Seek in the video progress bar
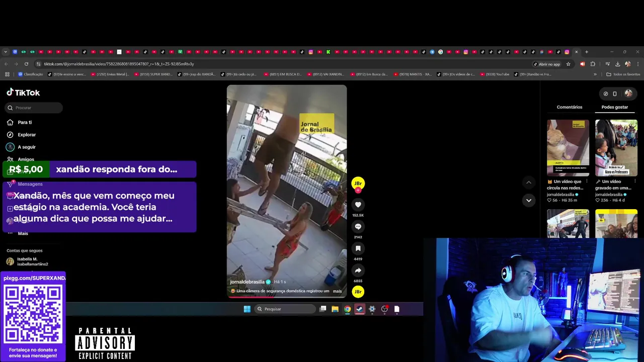This screenshot has width=644, height=362. (x=287, y=297)
